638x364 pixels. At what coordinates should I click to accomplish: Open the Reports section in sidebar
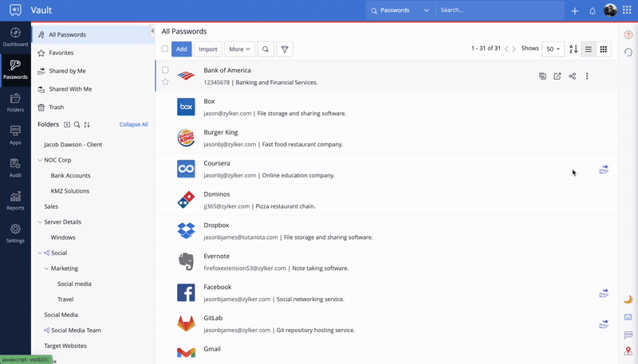coord(15,201)
